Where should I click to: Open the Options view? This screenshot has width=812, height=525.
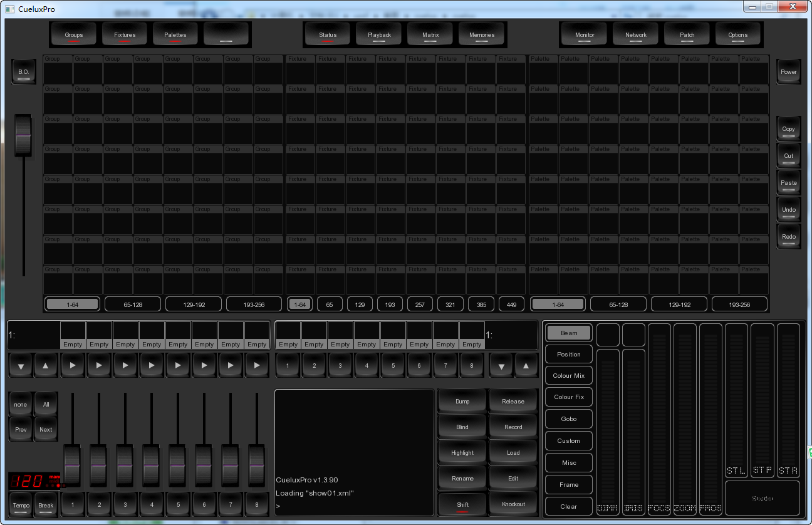[738, 34]
